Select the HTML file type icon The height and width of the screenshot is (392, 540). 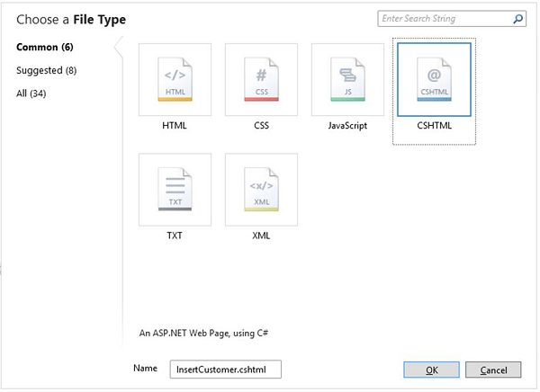tap(175, 79)
